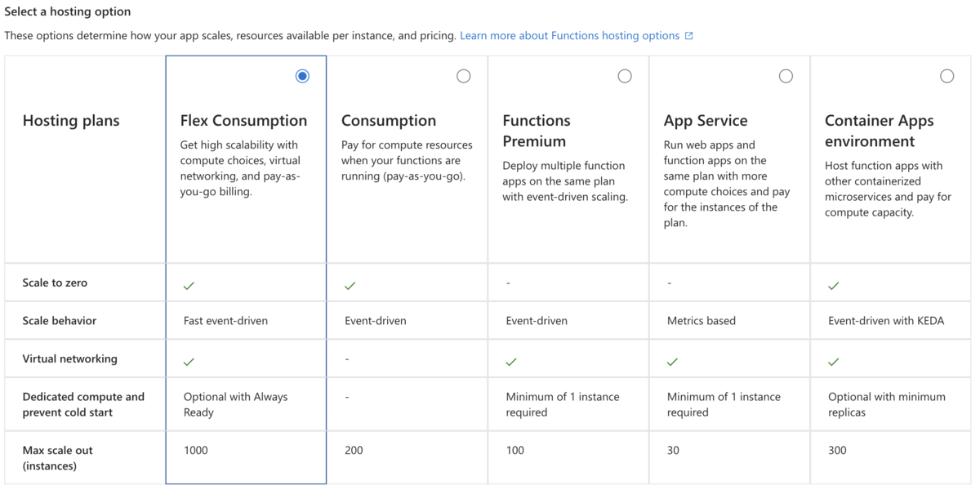Image resolution: width=980 pixels, height=490 pixels.
Task: Click the Functions Premium description text
Action: click(x=565, y=181)
